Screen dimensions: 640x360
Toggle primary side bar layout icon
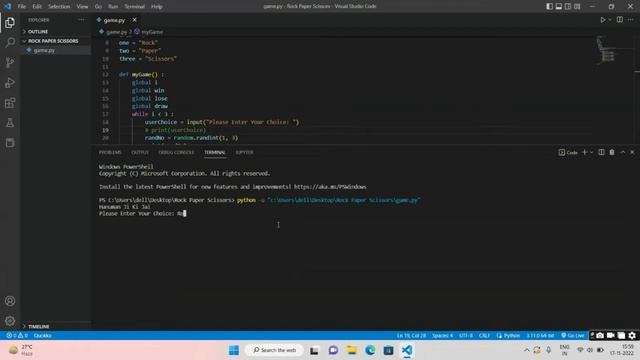[x=549, y=7]
